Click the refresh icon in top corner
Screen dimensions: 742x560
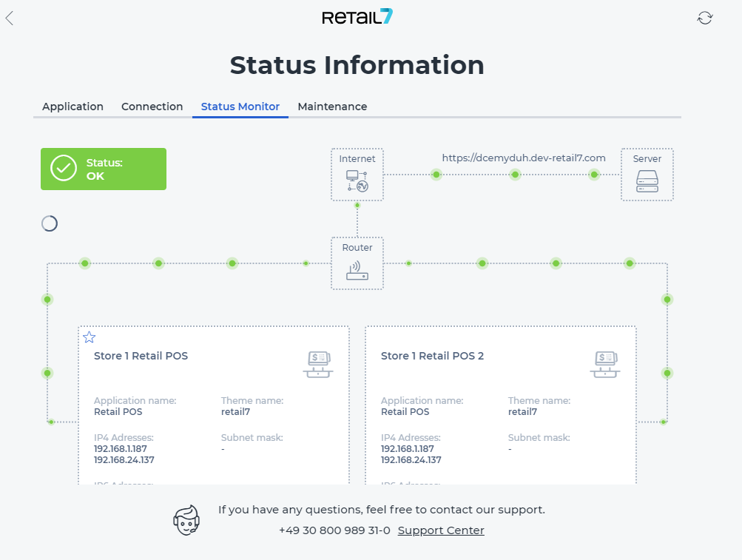pyautogui.click(x=704, y=18)
